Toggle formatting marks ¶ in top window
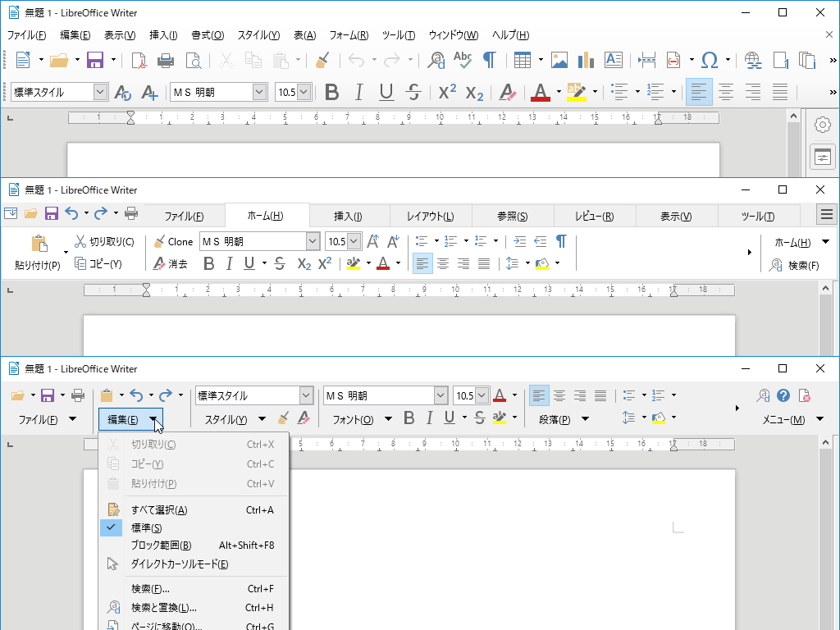 point(489,60)
